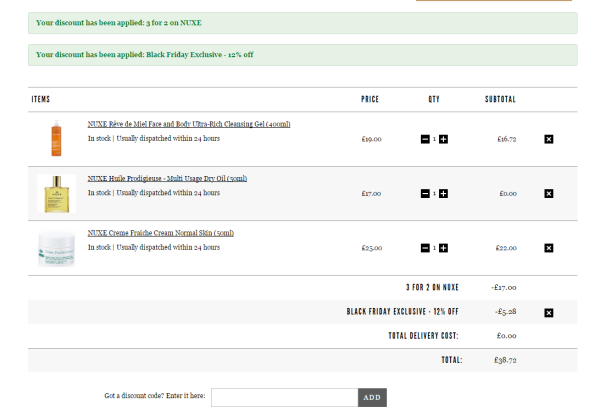Click the ITEMS column header
Image resolution: width=600 pixels, height=413 pixels.
[41, 100]
